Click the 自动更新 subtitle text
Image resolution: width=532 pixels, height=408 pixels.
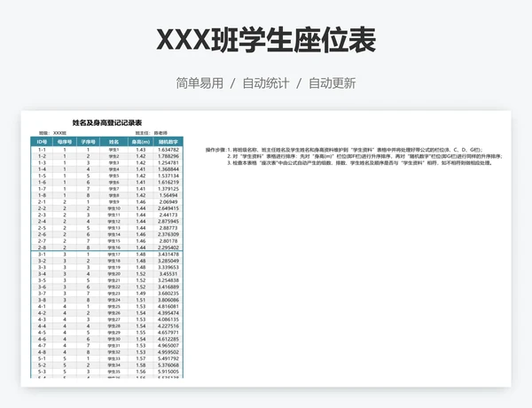(332, 83)
